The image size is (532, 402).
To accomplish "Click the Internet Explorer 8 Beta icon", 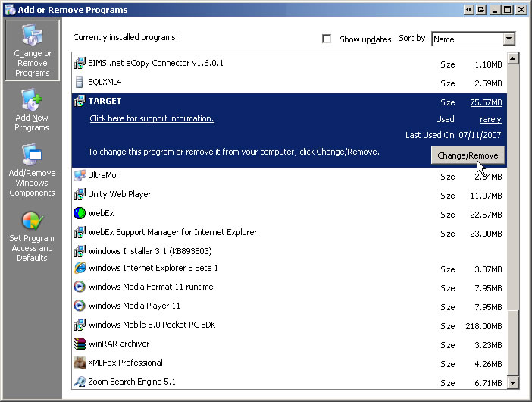I will coord(80,269).
